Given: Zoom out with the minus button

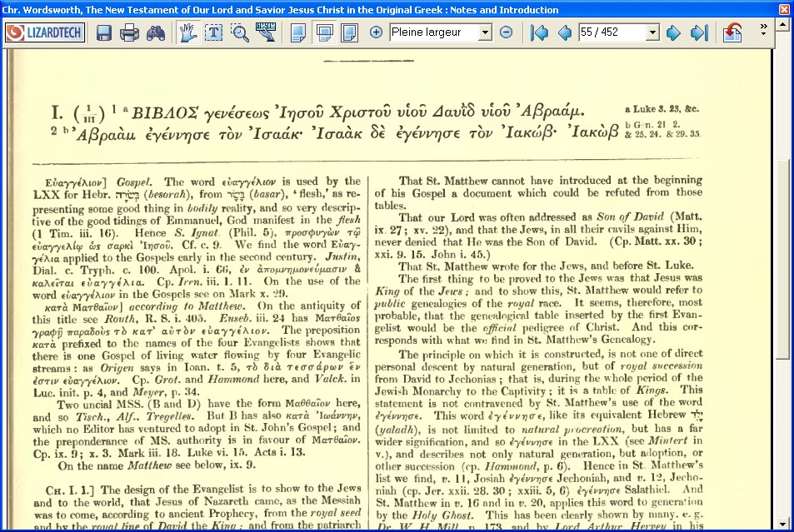Looking at the screenshot, I should coord(506,32).
